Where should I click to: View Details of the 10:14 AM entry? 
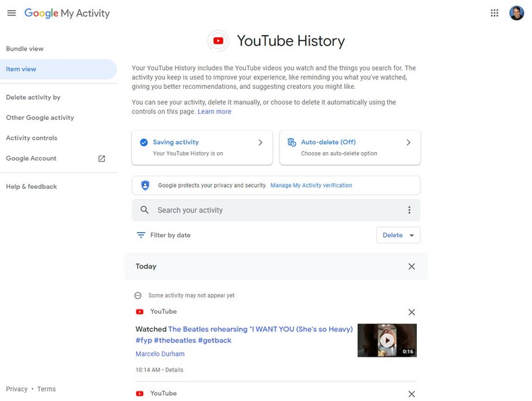coord(174,370)
